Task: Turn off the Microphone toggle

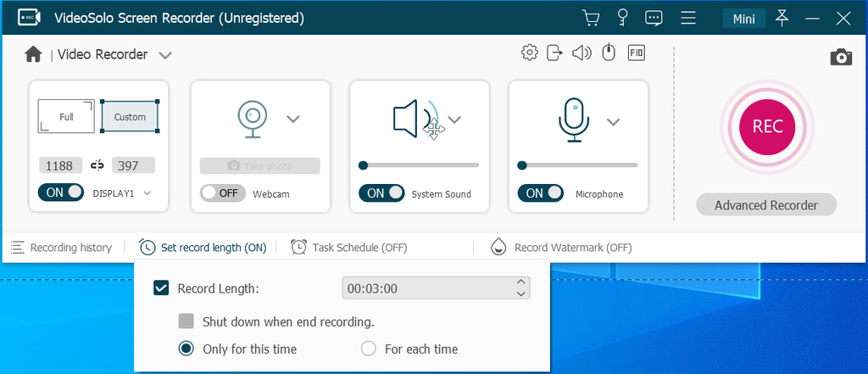Action: pyautogui.click(x=540, y=193)
